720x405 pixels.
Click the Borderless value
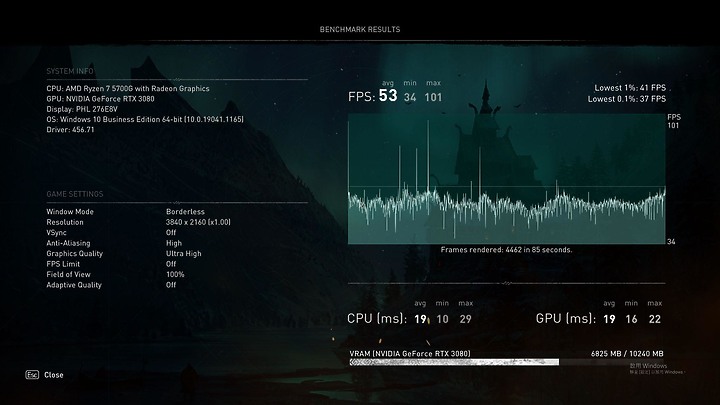click(x=186, y=212)
